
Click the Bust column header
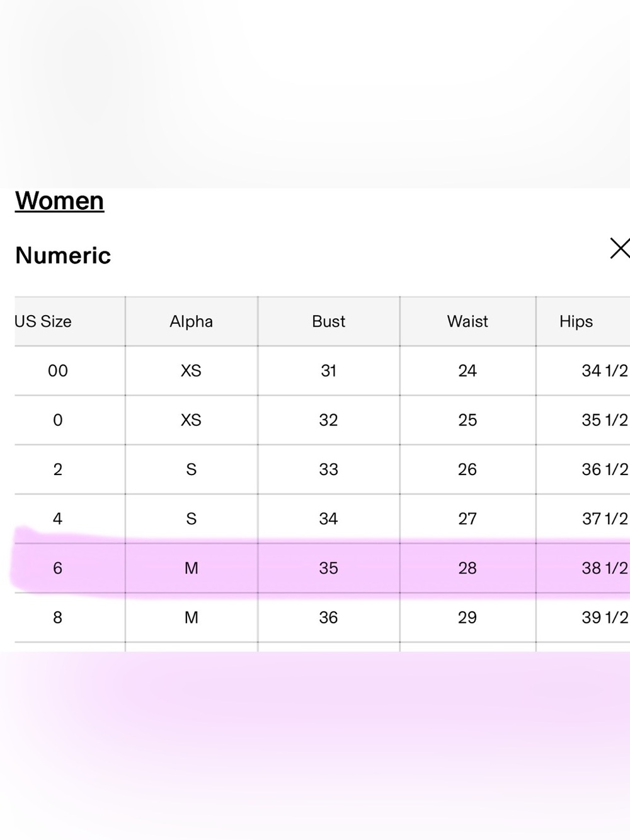click(x=329, y=321)
